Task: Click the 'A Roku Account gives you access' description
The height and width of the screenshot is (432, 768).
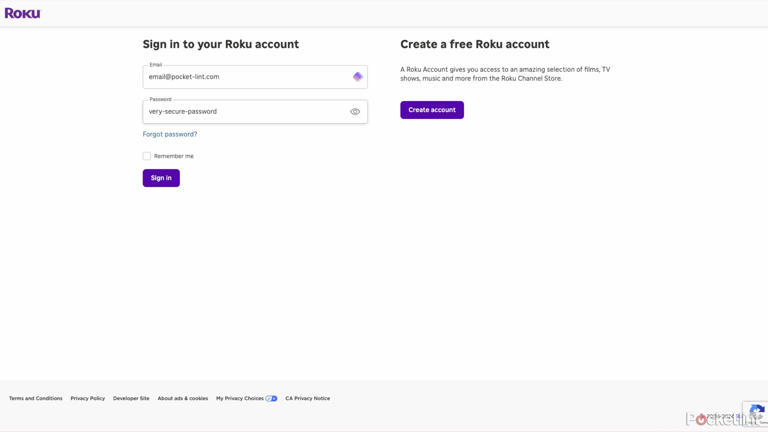Action: click(505, 74)
